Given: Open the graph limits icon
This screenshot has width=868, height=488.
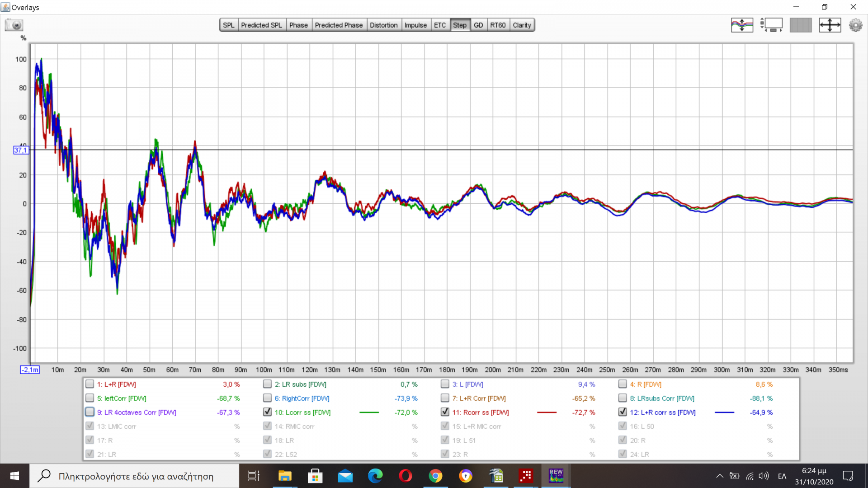Looking at the screenshot, I should (771, 25).
